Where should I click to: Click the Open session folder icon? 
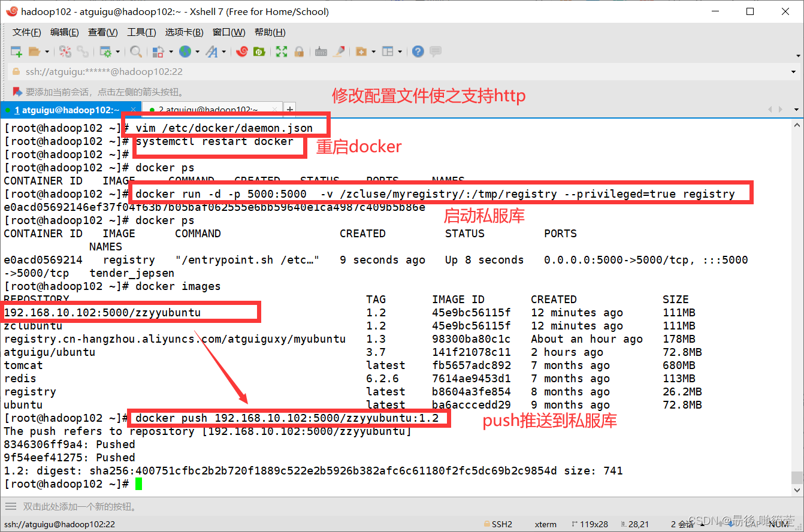tap(34, 52)
